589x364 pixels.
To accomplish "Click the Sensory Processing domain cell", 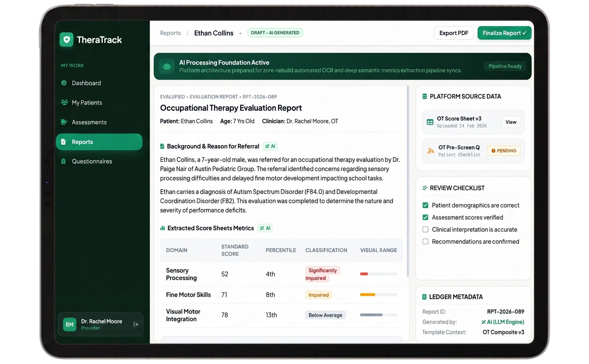I will 181,274.
